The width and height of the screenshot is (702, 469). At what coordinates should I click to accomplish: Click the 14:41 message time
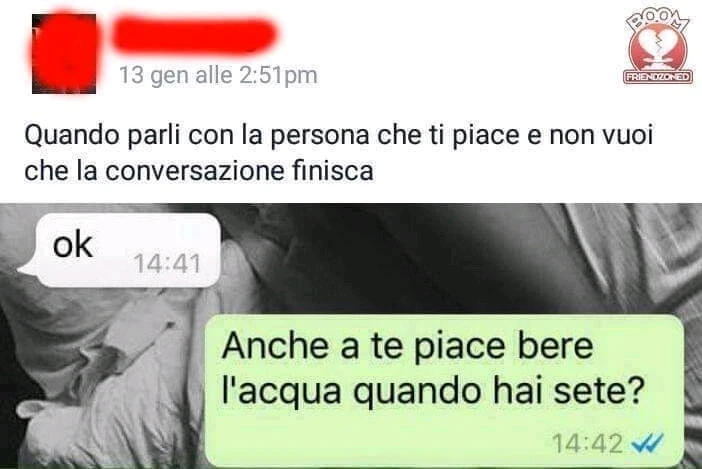(x=167, y=264)
